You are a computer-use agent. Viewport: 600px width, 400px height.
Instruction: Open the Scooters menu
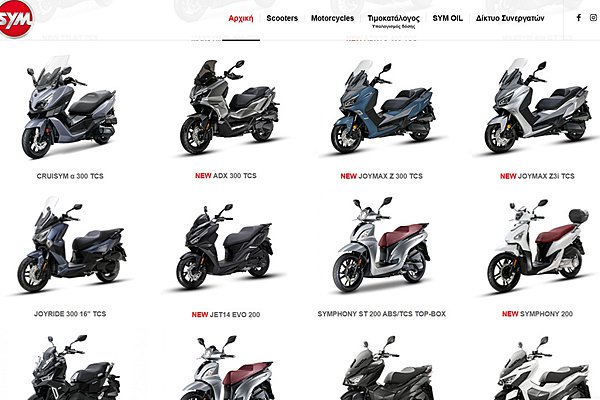click(x=282, y=18)
